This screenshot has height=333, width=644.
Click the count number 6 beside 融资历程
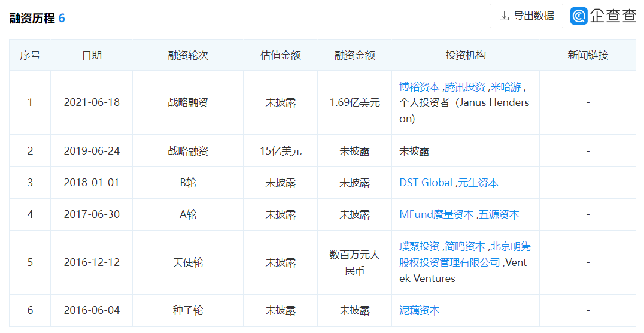(x=62, y=18)
